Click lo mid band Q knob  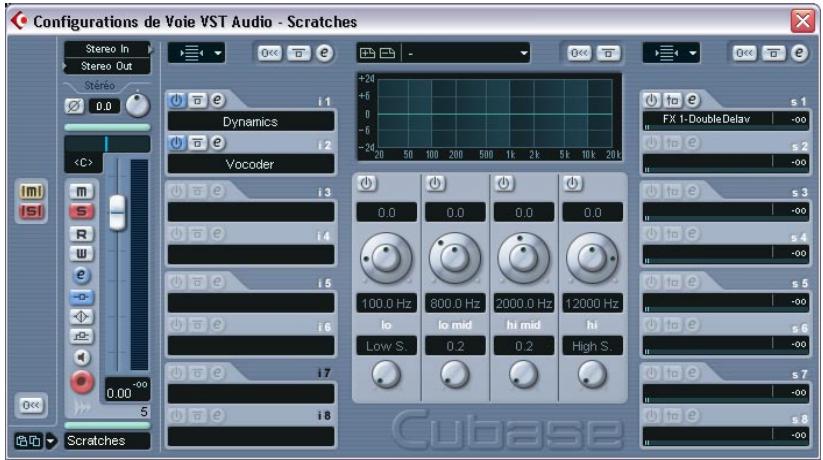[455, 375]
